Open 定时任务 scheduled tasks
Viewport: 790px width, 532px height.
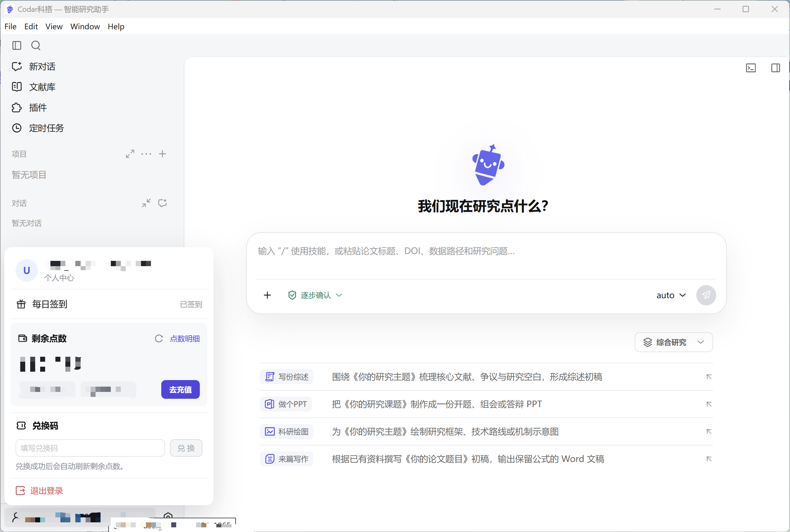(x=38, y=128)
